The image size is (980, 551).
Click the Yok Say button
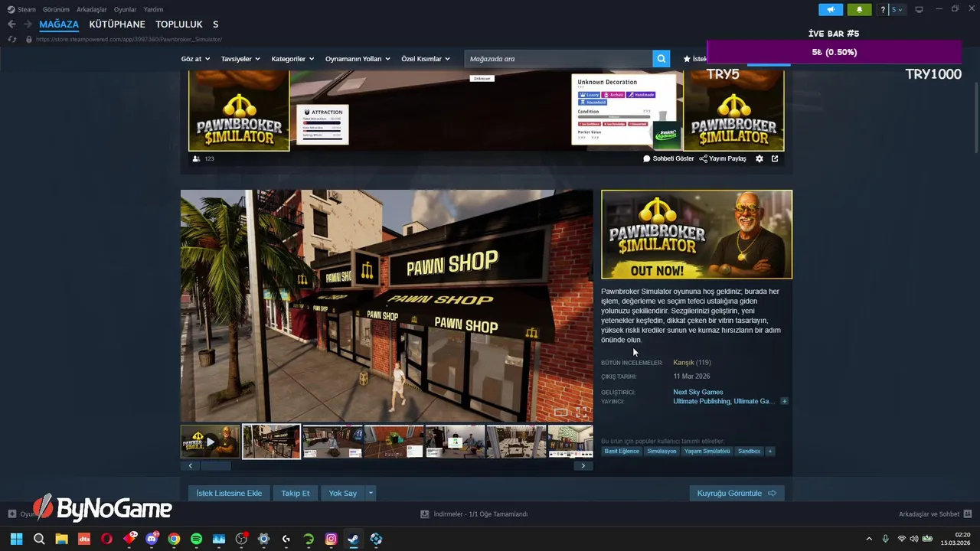(343, 494)
